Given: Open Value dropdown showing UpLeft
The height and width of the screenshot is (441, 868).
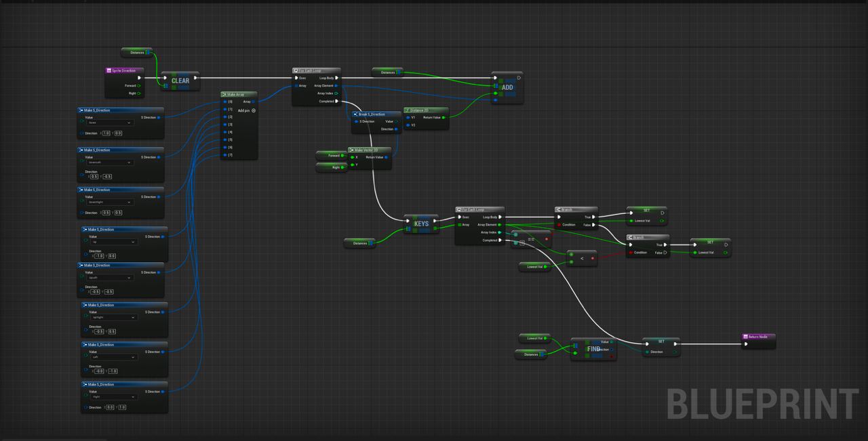Looking at the screenshot, I should tap(111, 278).
